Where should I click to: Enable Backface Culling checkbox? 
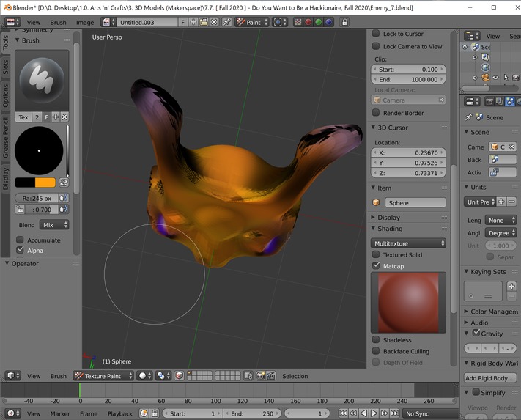(376, 351)
